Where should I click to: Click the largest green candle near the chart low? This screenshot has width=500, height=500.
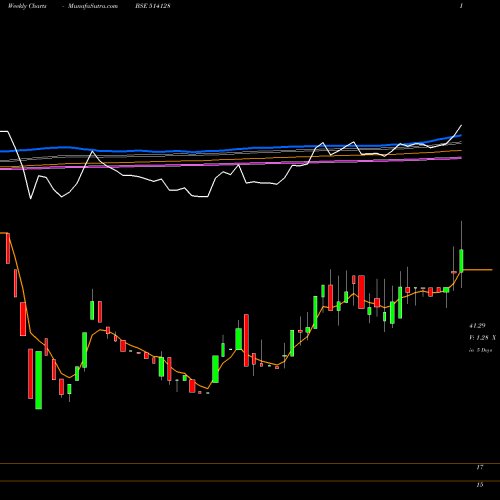pyautogui.click(x=39, y=380)
